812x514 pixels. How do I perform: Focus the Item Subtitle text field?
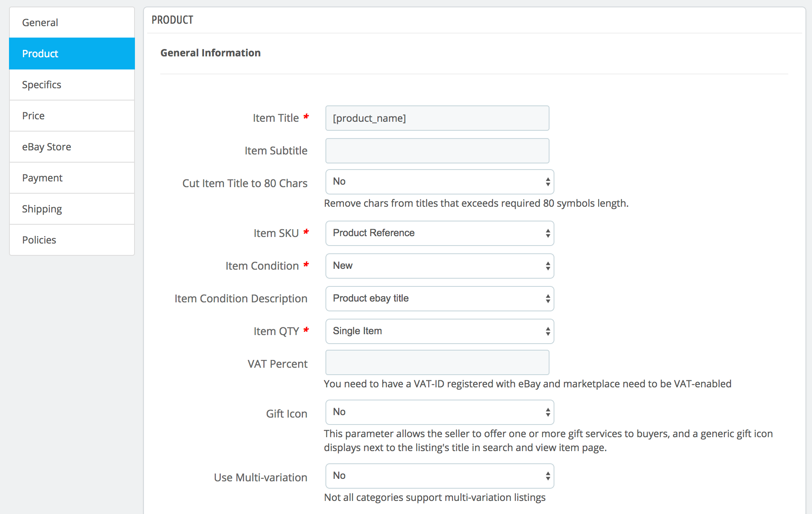pyautogui.click(x=437, y=151)
